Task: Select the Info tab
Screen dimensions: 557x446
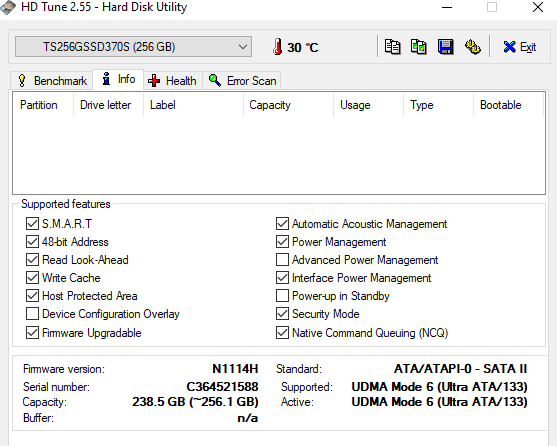Action: point(118,79)
